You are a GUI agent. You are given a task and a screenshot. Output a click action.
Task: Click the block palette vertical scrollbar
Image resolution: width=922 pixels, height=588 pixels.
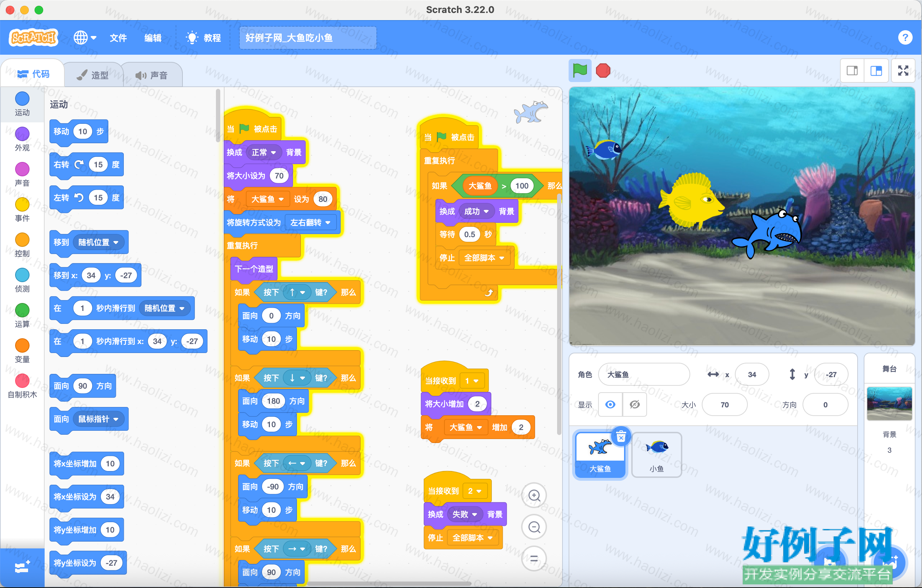[x=218, y=115]
